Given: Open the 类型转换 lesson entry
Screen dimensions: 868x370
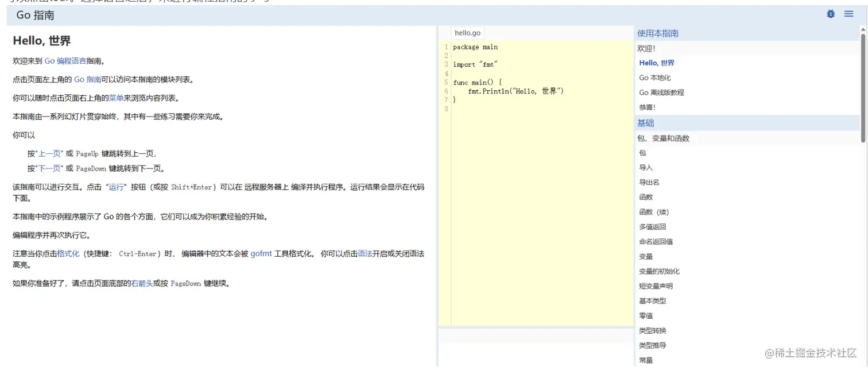Looking at the screenshot, I should [653, 331].
